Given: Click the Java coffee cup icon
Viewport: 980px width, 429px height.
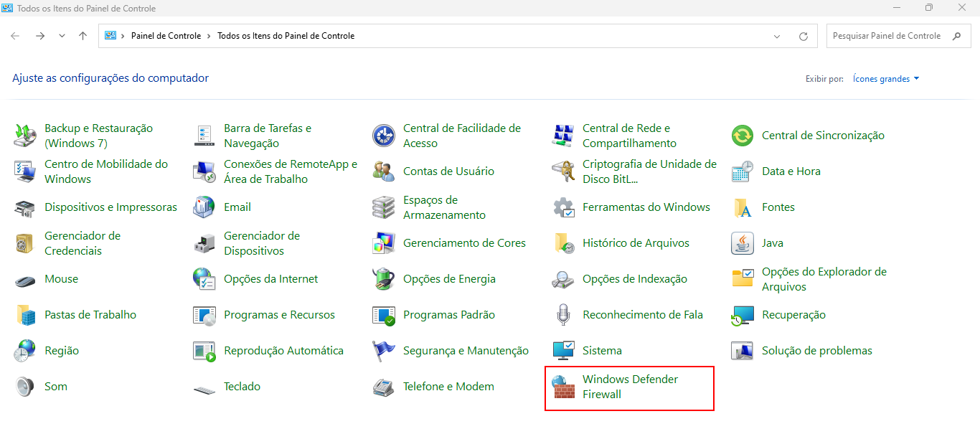Looking at the screenshot, I should (743, 243).
